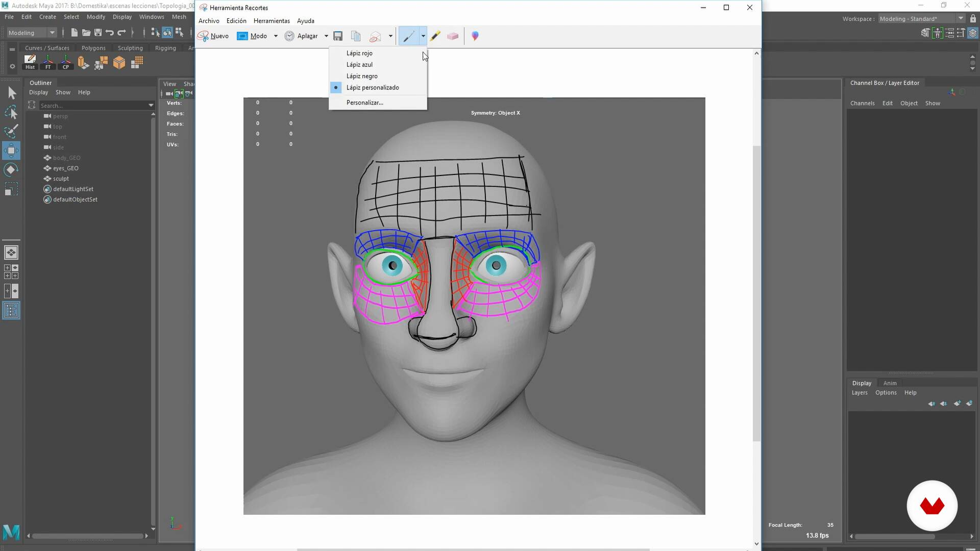Click the FT freeze transformations shelf icon
980x551 pixels.
click(48, 62)
